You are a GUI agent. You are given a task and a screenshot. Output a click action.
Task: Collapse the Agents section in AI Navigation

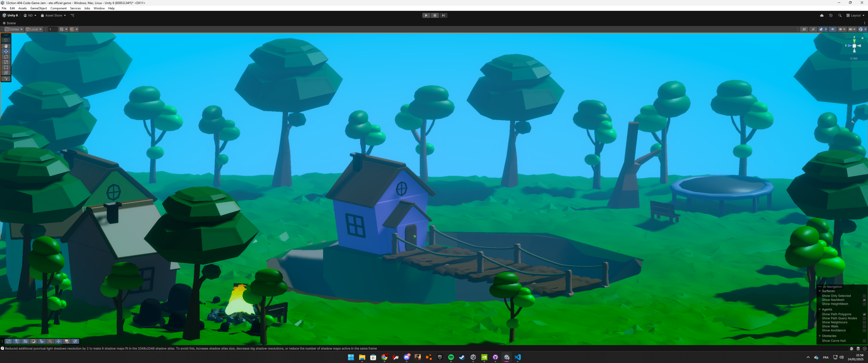(x=820, y=309)
